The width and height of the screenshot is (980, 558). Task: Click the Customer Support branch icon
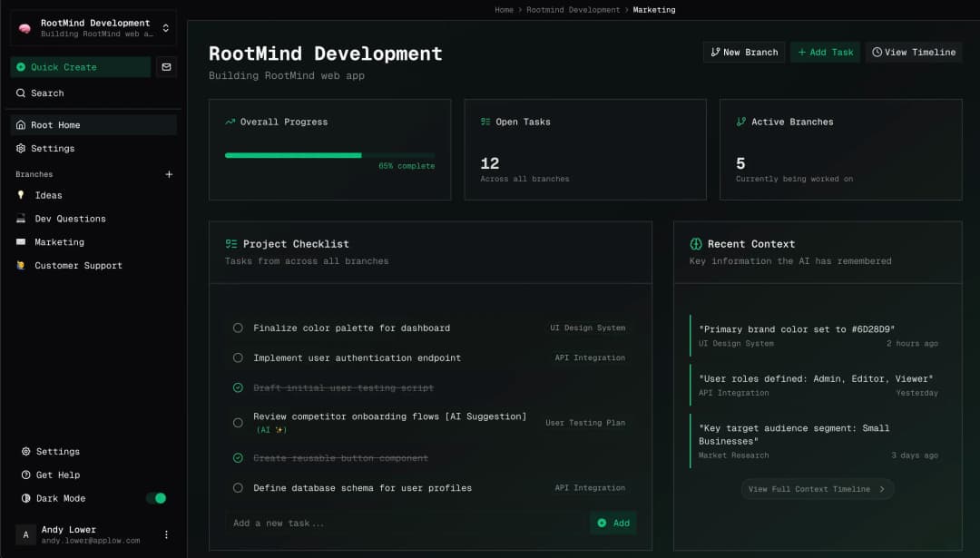[x=20, y=265]
